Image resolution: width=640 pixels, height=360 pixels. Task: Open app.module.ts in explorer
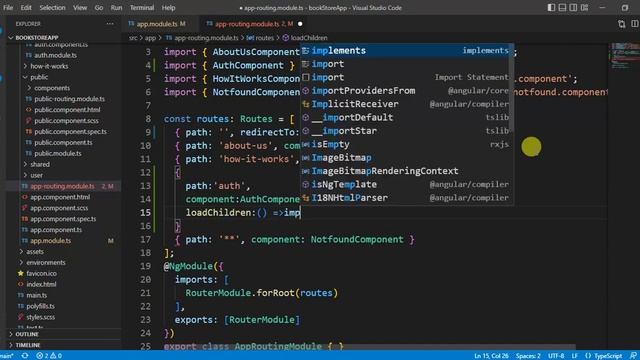click(51, 241)
